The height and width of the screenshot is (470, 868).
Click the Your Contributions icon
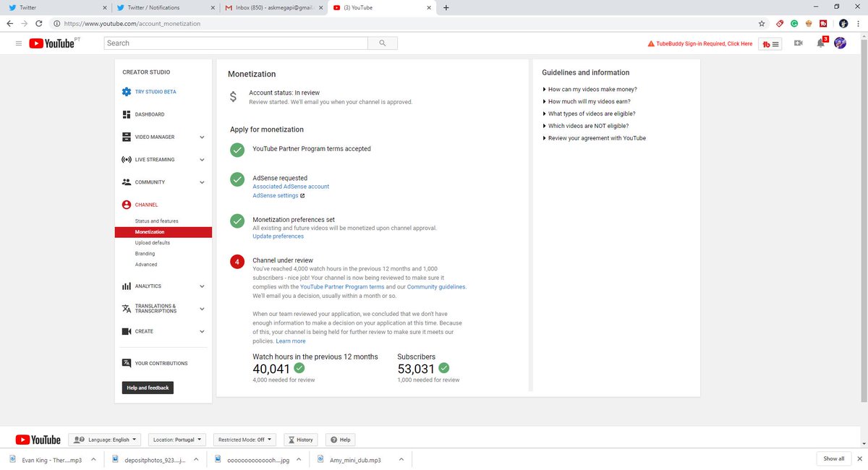(x=127, y=363)
